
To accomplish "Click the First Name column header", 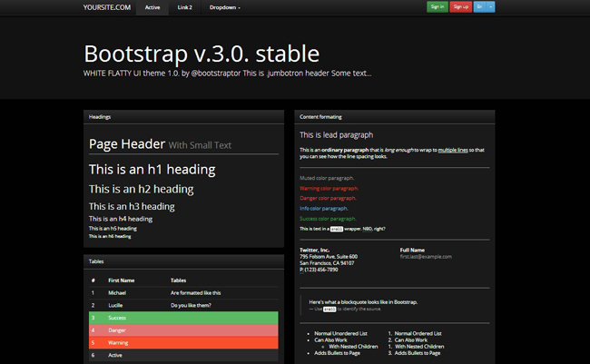I will tap(121, 280).
